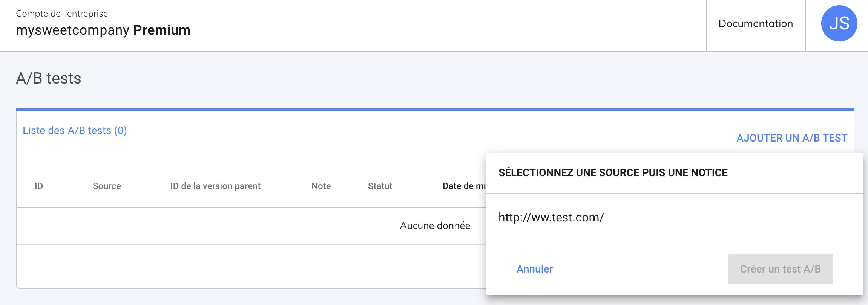
Task: Sort by the Source column header
Action: click(x=107, y=186)
